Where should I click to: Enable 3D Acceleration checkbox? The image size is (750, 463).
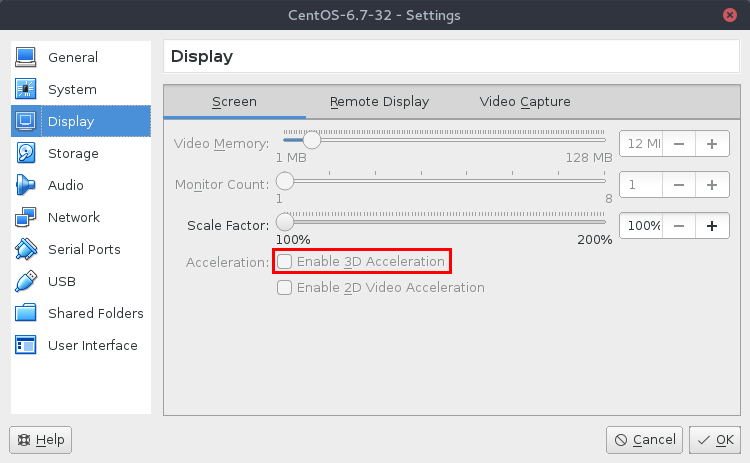coord(284,262)
